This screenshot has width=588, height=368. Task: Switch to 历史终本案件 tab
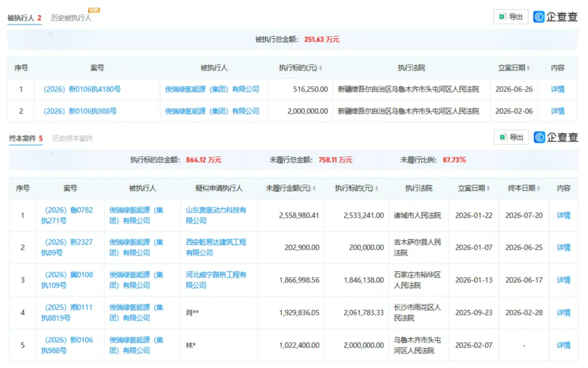pos(73,138)
